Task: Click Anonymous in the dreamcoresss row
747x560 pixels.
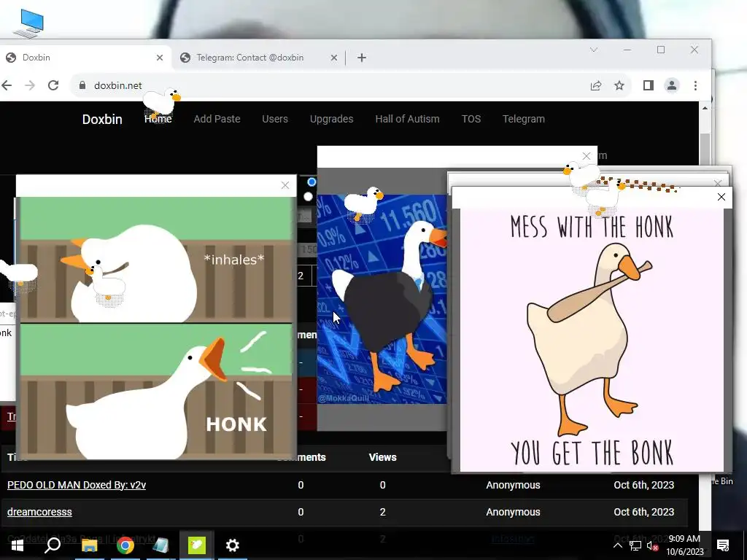Action: pos(513,512)
